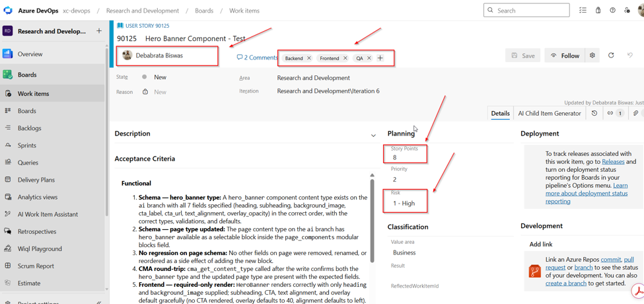Image resolution: width=644 pixels, height=304 pixels.
Task: Click Research and Development breadcrumb
Action: (x=143, y=11)
